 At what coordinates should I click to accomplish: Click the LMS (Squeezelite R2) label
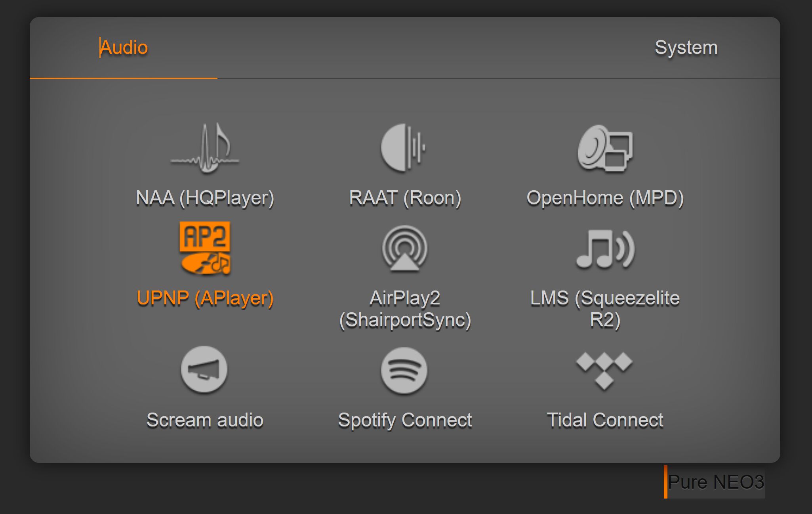click(605, 309)
